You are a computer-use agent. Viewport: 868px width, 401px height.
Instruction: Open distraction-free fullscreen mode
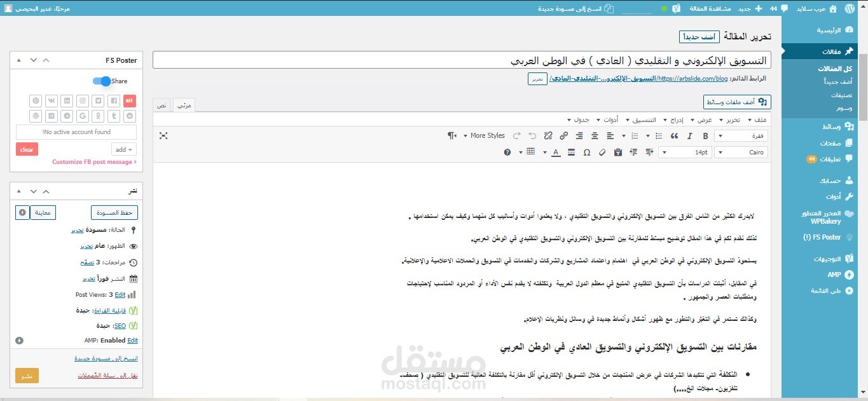(x=163, y=136)
